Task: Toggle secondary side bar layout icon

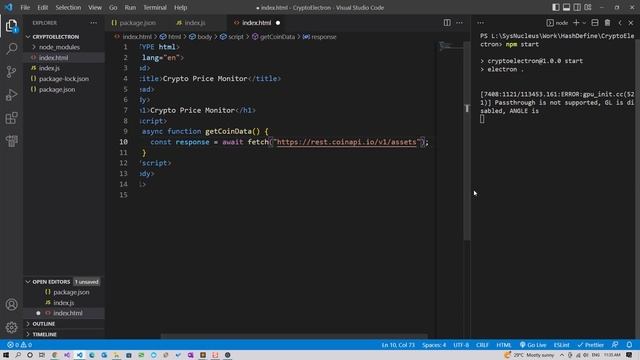Action: click(577, 7)
